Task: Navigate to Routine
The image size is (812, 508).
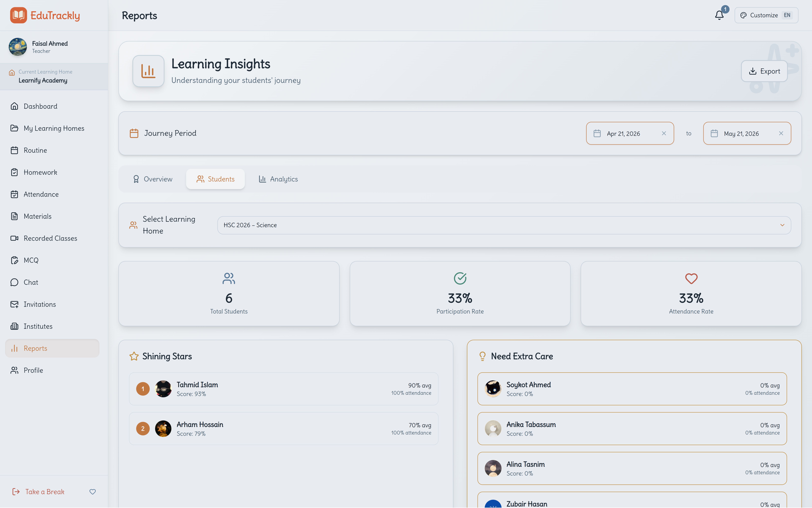Action: [x=52, y=150]
